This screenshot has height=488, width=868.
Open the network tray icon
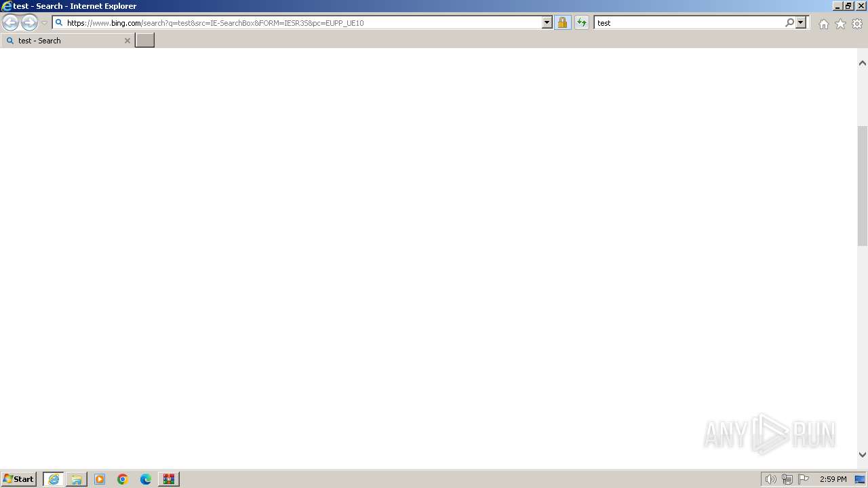pyautogui.click(x=787, y=479)
